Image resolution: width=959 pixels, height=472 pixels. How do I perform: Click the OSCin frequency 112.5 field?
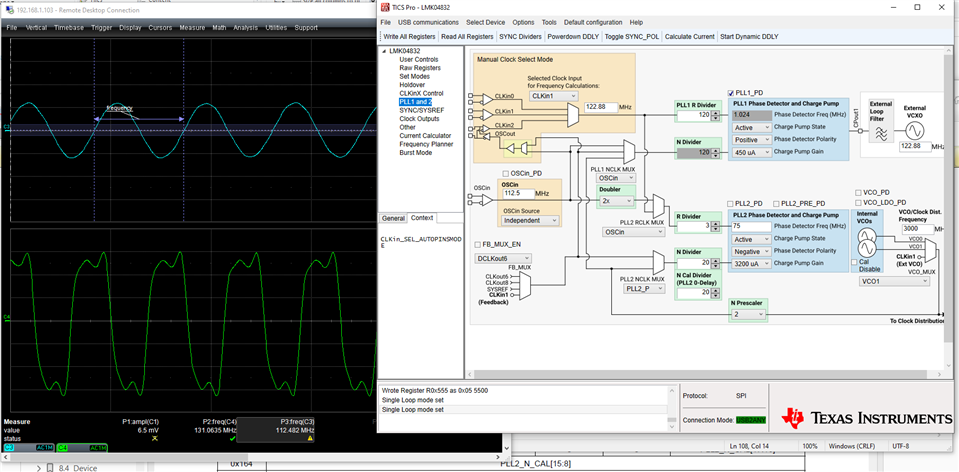(x=517, y=193)
